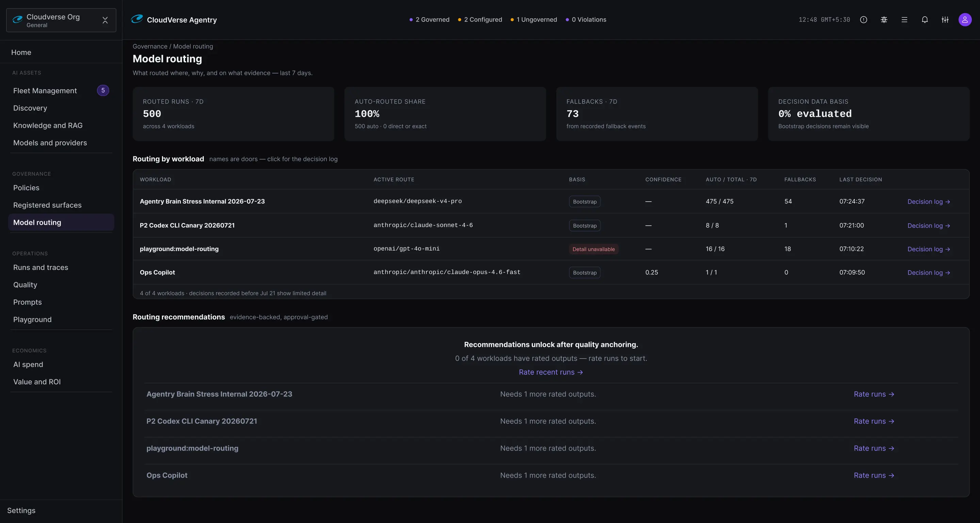Click the Fleet Management count badge
Image resolution: width=980 pixels, height=523 pixels.
pyautogui.click(x=103, y=91)
